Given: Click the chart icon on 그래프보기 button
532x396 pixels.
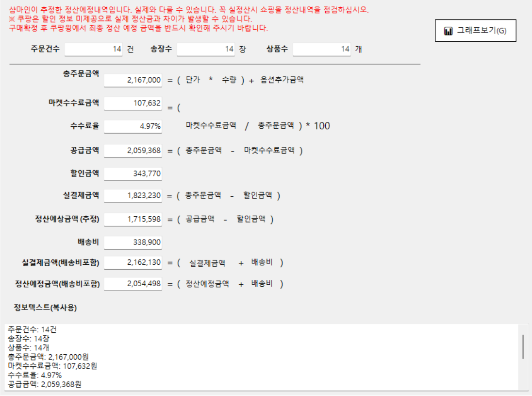Looking at the screenshot, I should click(x=448, y=31).
